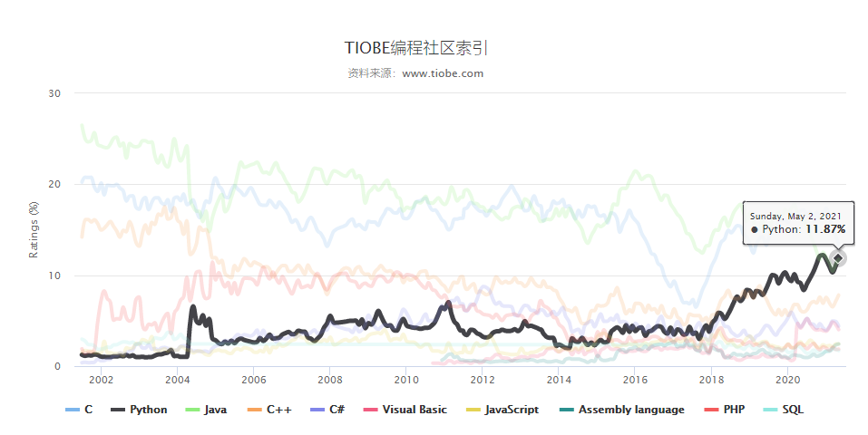Click the 2020 x-axis year label
Image resolution: width=868 pixels, height=435 pixels.
[x=787, y=380]
